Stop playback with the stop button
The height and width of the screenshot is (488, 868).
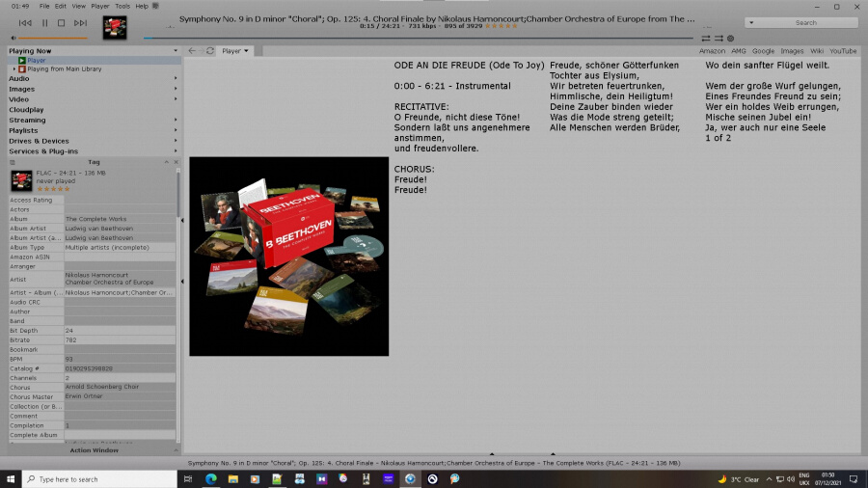(x=62, y=23)
